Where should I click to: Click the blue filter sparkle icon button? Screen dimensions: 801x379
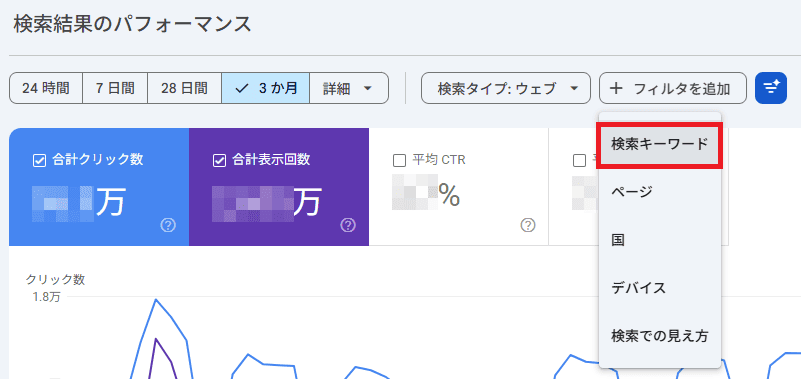(770, 88)
